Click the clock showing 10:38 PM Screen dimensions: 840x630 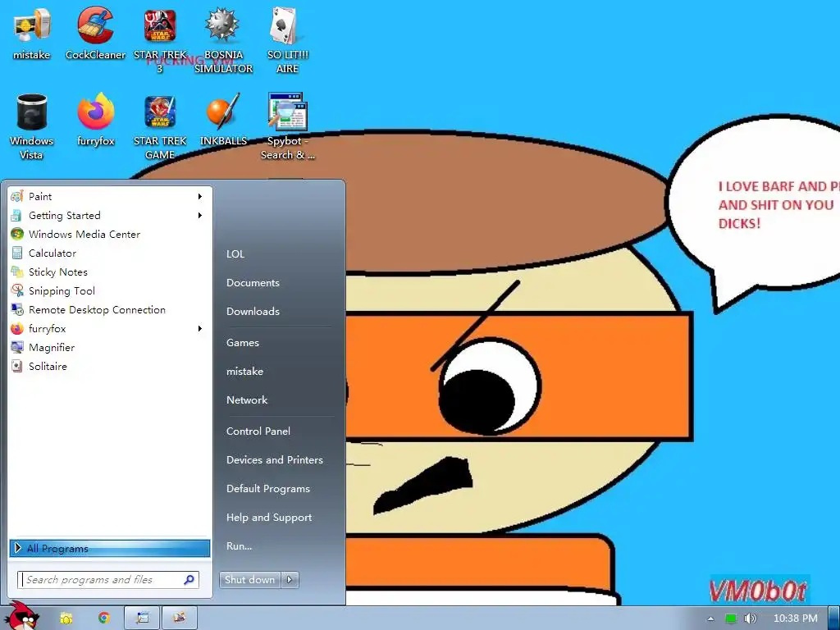pos(796,619)
